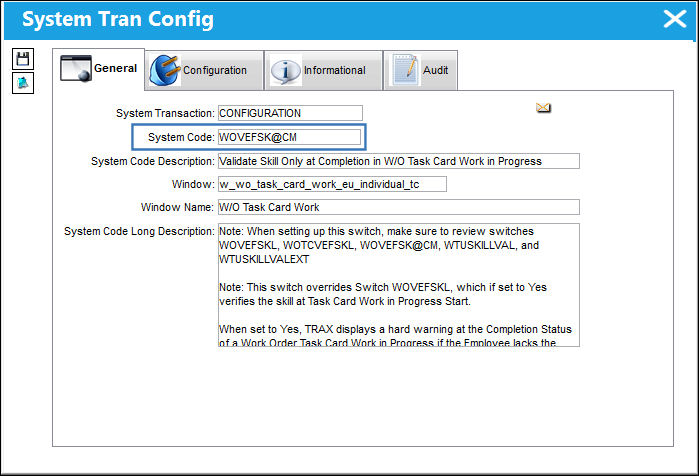Click the Save floppy disk icon

(23, 59)
